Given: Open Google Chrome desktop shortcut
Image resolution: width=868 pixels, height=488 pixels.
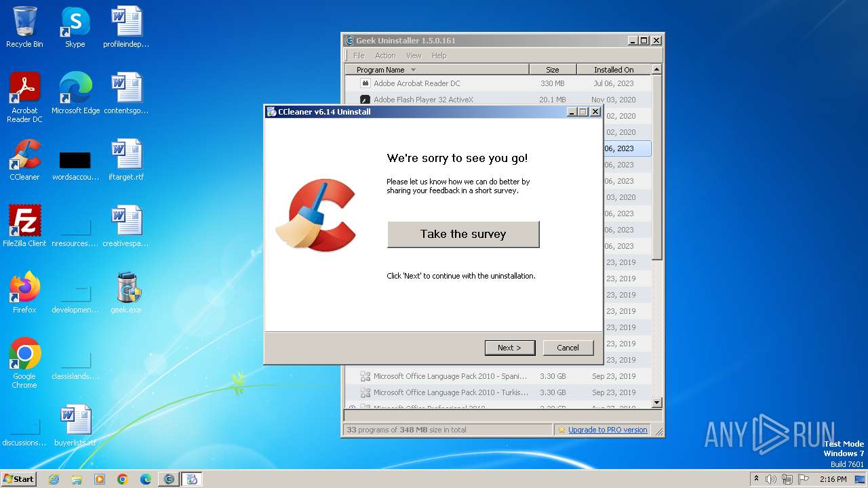Looking at the screenshot, I should tap(24, 363).
